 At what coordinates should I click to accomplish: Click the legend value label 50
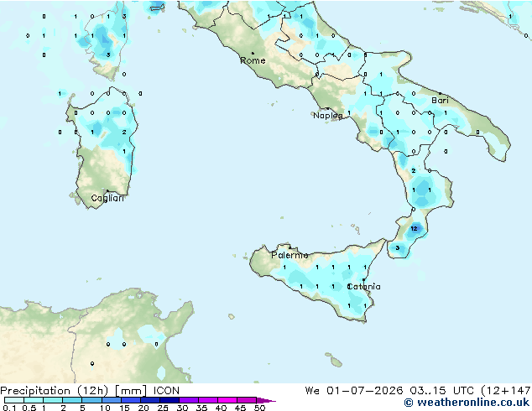pos(260,408)
